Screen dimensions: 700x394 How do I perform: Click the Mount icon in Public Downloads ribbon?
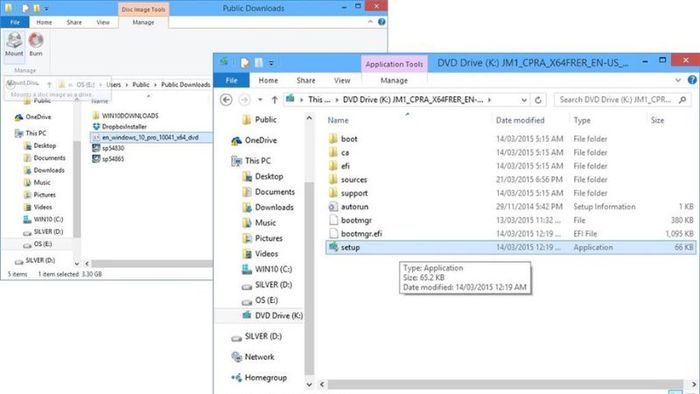point(14,44)
